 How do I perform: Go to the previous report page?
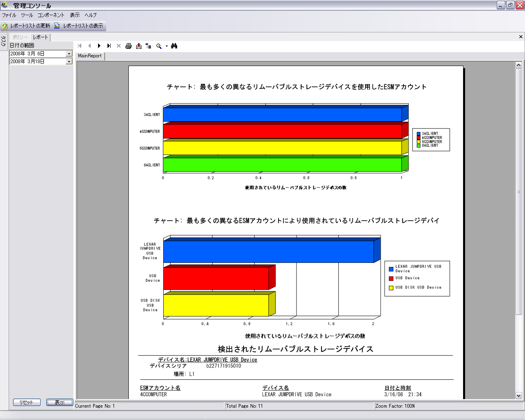pyautogui.click(x=89, y=46)
